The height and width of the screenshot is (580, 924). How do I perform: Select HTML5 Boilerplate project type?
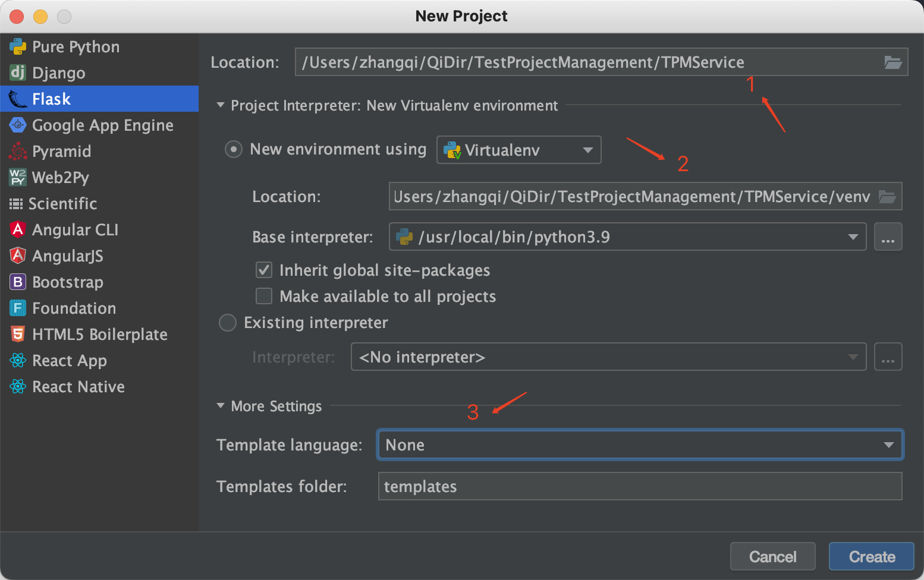[99, 334]
